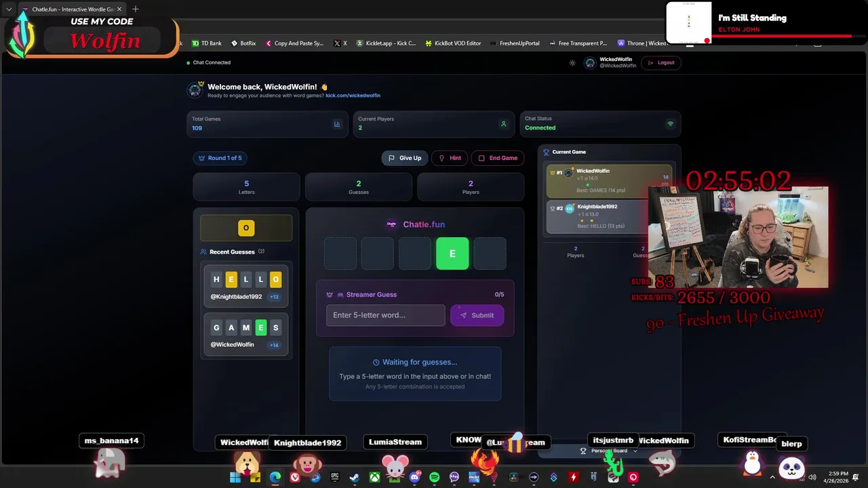Image resolution: width=868 pixels, height=488 pixels.
Task: Click the Total Games bar chart icon
Action: point(337,124)
